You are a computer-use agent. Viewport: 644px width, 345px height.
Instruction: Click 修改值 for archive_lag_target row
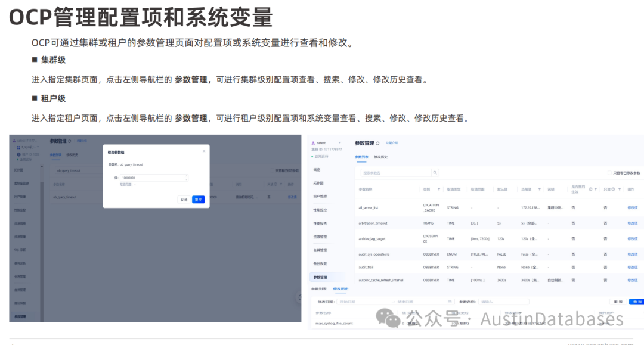pos(633,238)
